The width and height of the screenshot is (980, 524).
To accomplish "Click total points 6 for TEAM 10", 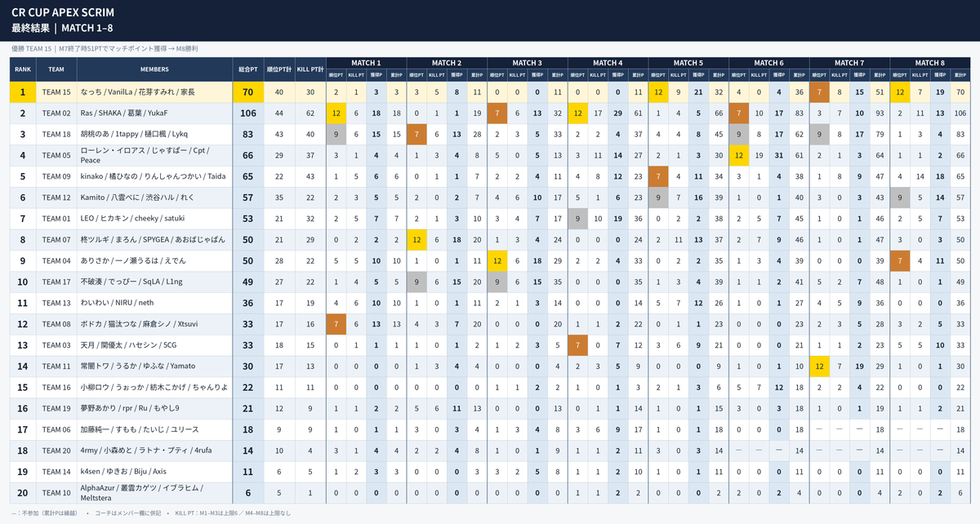I will [x=247, y=494].
